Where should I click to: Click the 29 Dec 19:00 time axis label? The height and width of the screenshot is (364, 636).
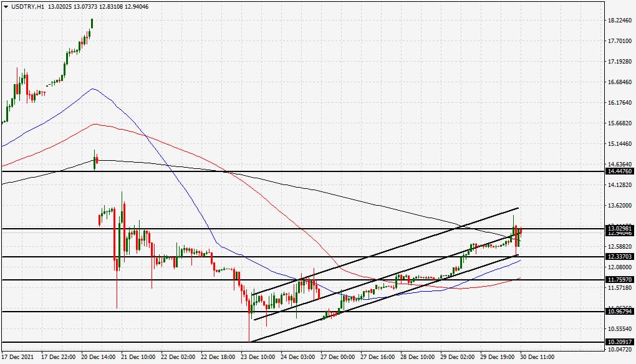click(x=498, y=357)
